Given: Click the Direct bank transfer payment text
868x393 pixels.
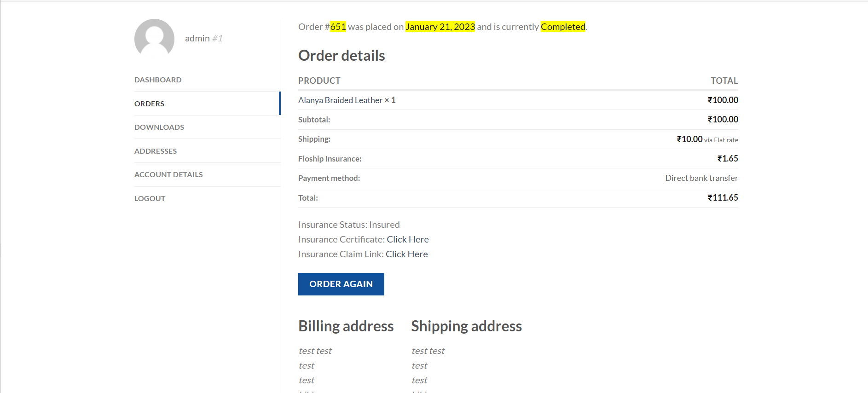Looking at the screenshot, I should pos(701,178).
